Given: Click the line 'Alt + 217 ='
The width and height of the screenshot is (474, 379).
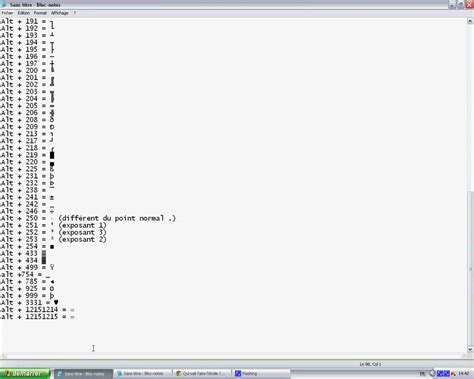Looking at the screenshot, I should 27,141.
